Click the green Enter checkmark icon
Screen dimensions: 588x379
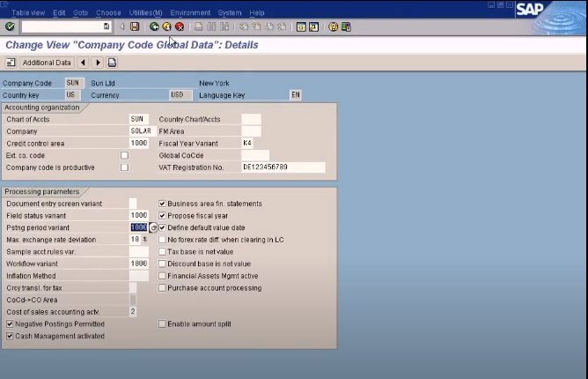10,26
